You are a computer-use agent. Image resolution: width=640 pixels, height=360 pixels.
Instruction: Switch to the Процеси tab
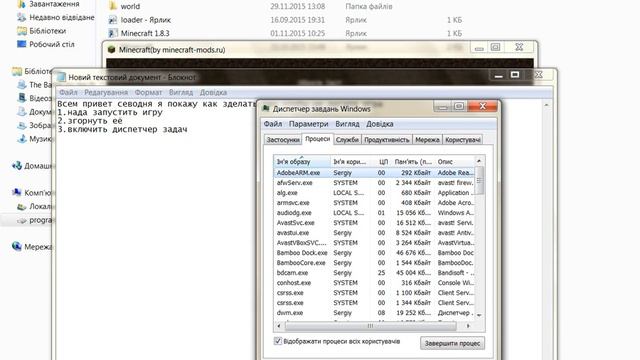(x=318, y=139)
